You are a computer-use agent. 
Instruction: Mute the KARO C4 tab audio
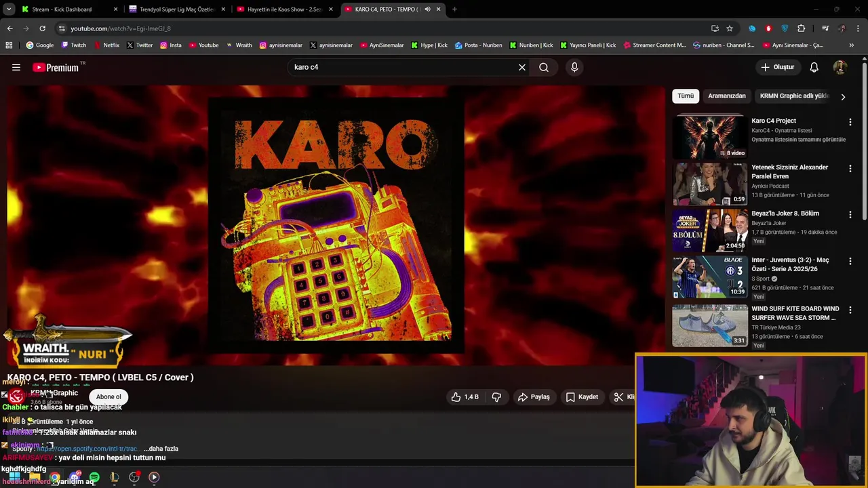click(427, 9)
